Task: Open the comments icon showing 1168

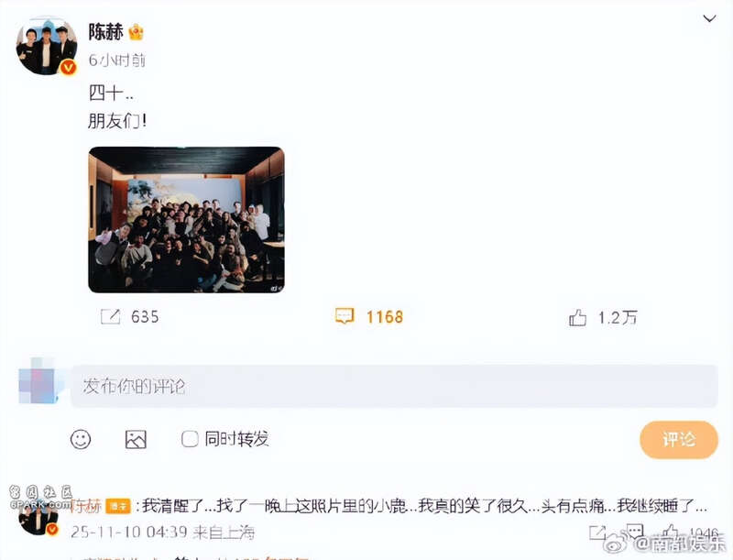Action: click(x=345, y=316)
